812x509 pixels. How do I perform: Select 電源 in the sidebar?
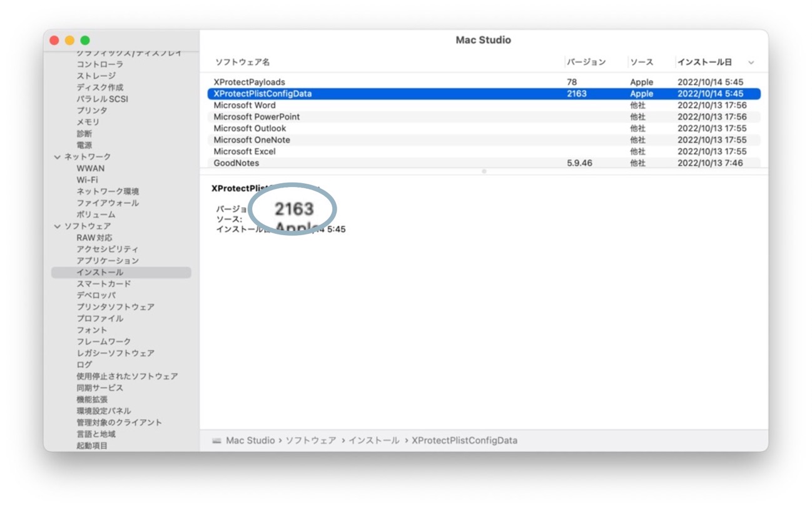(84, 145)
